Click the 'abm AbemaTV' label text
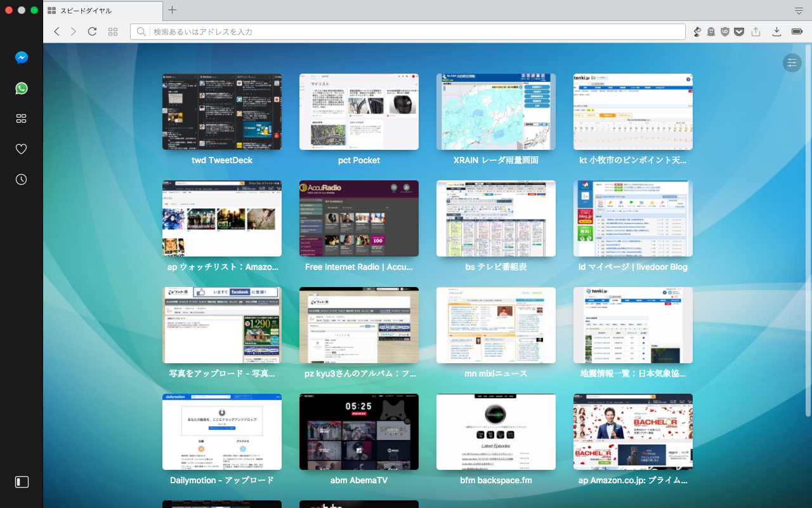The height and width of the screenshot is (508, 812). (359, 481)
